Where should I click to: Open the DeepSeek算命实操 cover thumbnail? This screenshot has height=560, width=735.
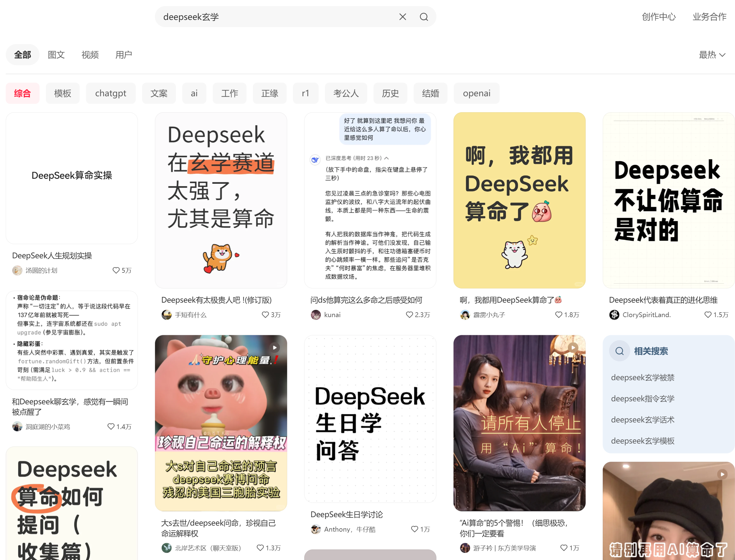pyautogui.click(x=72, y=178)
